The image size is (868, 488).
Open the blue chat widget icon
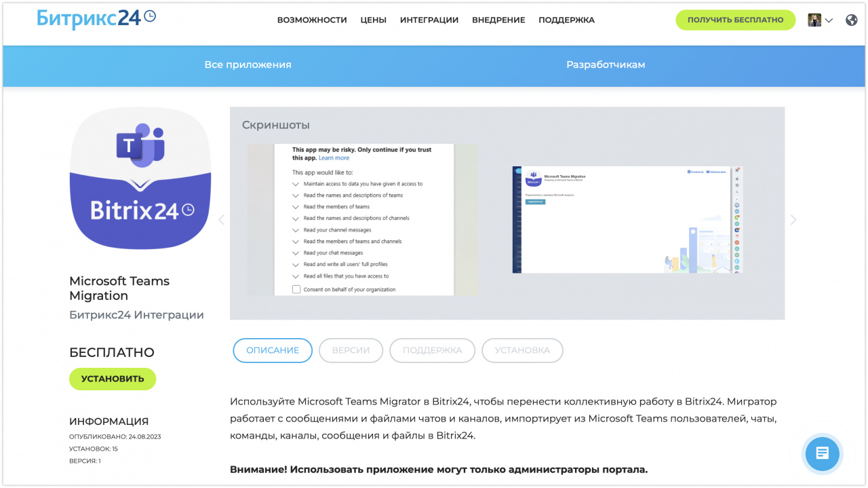click(822, 453)
